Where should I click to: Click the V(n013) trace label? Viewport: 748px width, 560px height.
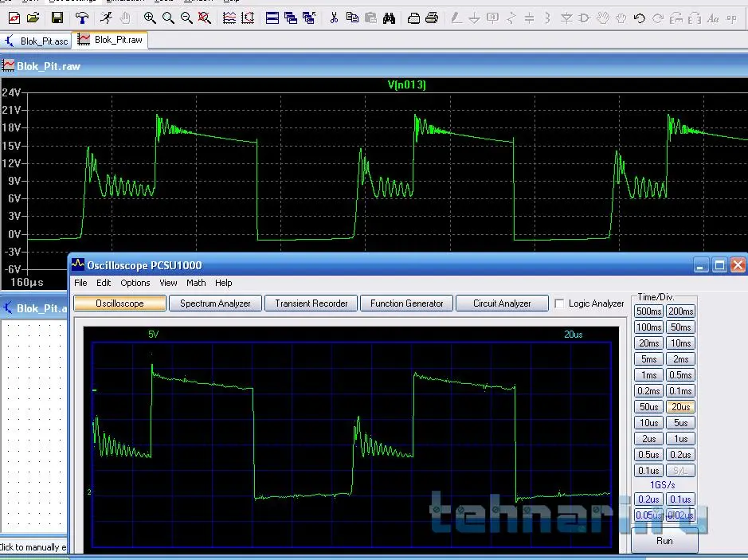tap(406, 85)
